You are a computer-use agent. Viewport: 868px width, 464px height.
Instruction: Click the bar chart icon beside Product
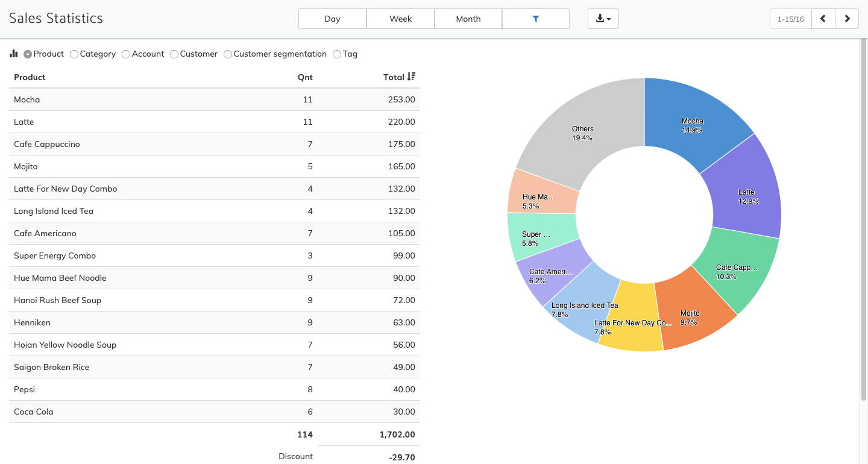click(14, 54)
